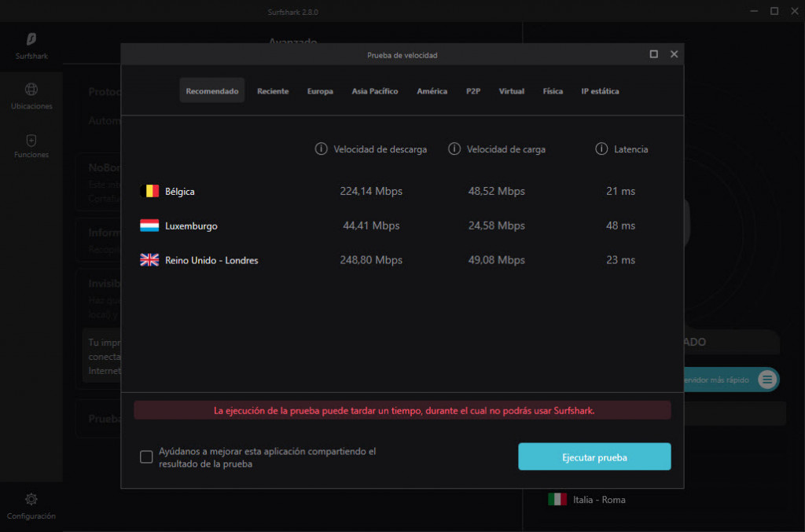This screenshot has height=532, width=805.
Task: Click Luxemburgo download speed 44,41 Mbps
Action: click(371, 226)
